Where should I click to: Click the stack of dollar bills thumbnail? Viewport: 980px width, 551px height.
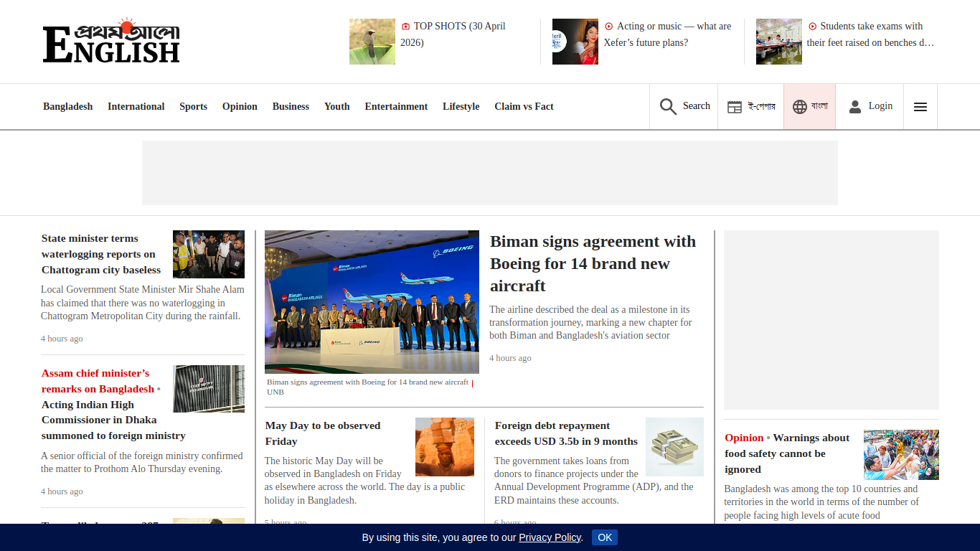pos(674,447)
